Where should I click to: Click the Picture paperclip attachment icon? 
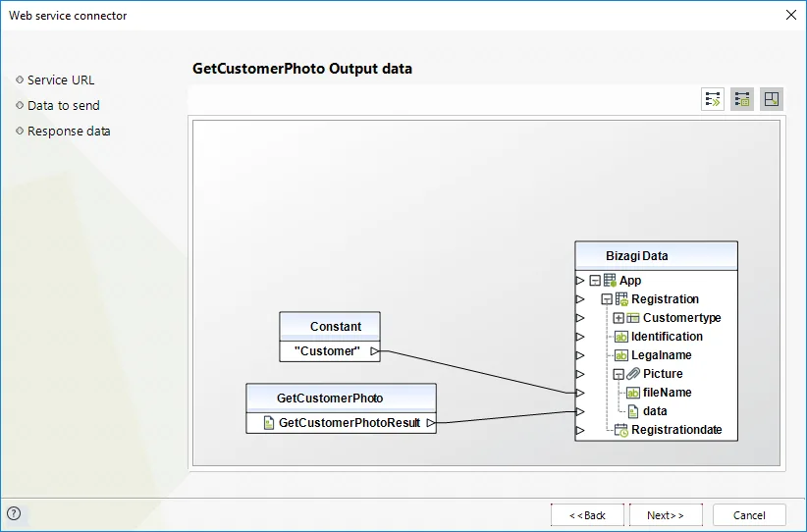633,374
